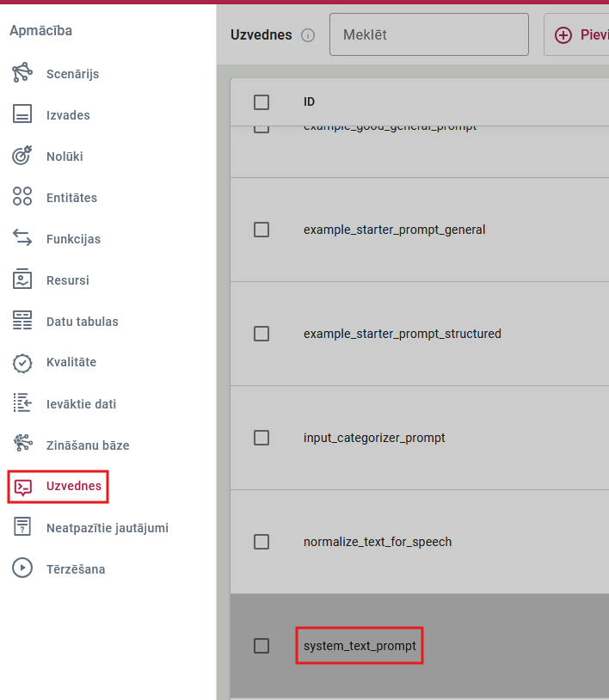
Task: Click the Entitātes four-circles icon
Action: click(22, 198)
